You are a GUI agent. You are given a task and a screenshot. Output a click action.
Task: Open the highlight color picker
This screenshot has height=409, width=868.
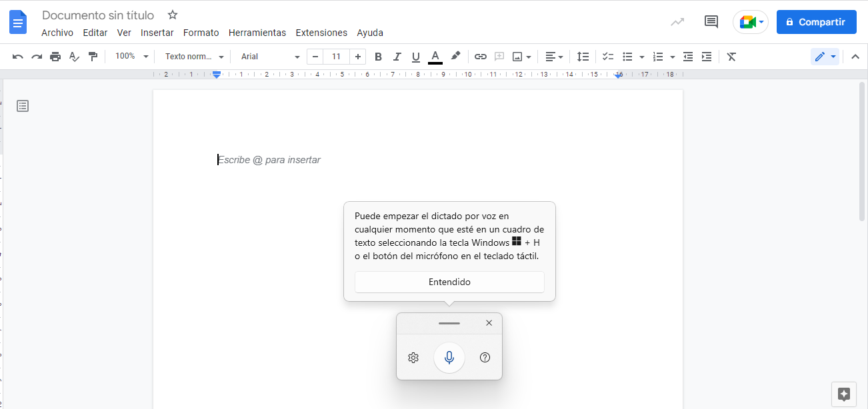pyautogui.click(x=455, y=57)
